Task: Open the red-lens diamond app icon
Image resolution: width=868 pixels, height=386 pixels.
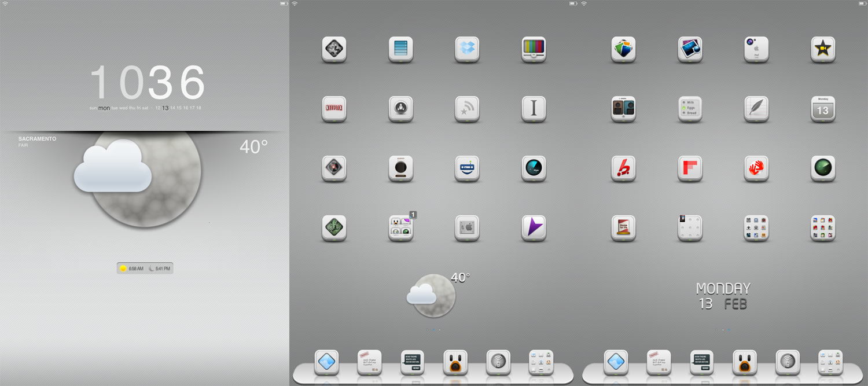Action: pyautogui.click(x=334, y=168)
